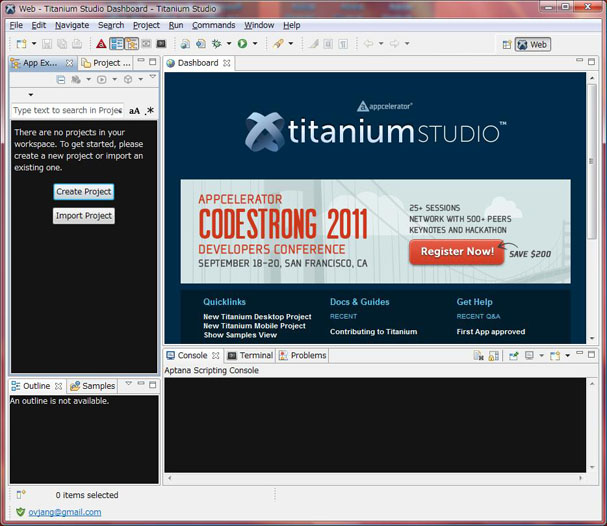Screen dimensions: 607x526
Task: Expand the Debug dropdown arrow
Action: click(229, 43)
